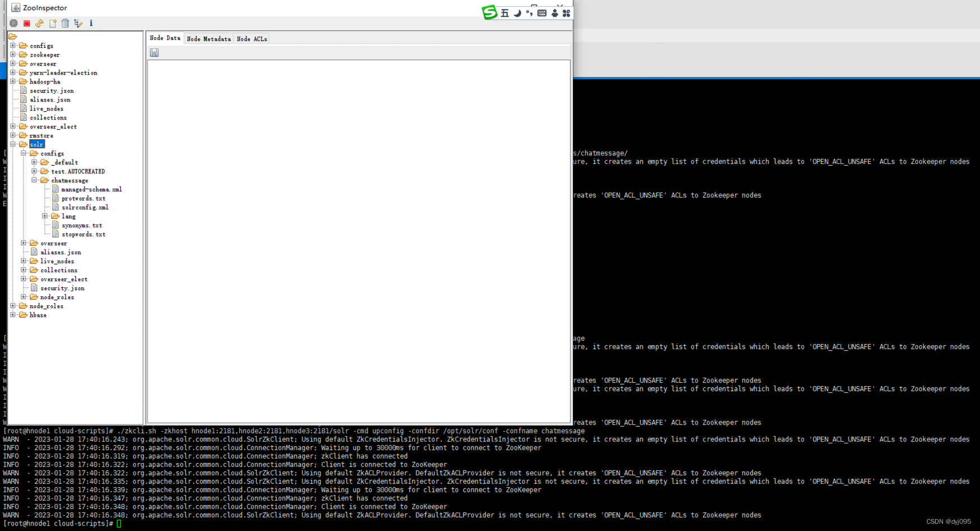This screenshot has width=980, height=531.
Task: Open the Change Node Viewers icon
Action: tap(78, 23)
